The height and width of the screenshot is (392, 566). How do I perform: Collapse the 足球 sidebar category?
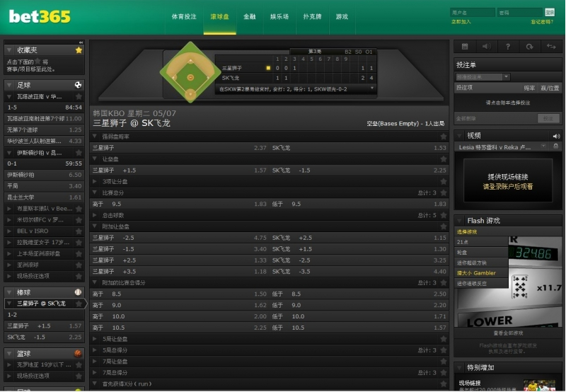pyautogui.click(x=9, y=85)
